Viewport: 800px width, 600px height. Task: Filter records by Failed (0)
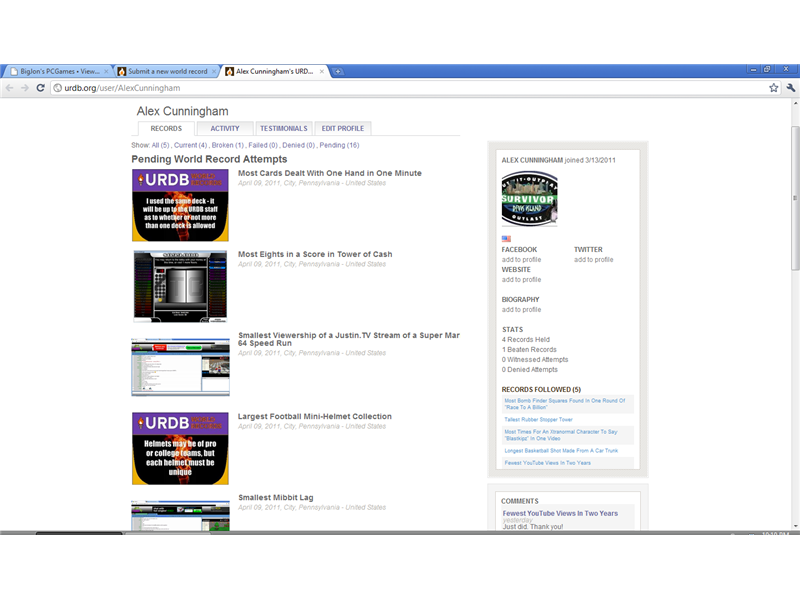[263, 145]
